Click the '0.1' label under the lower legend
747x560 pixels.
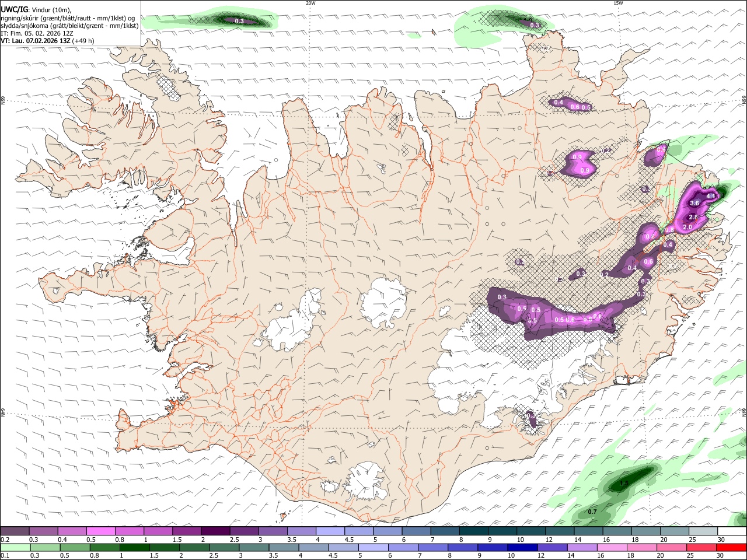[5, 556]
